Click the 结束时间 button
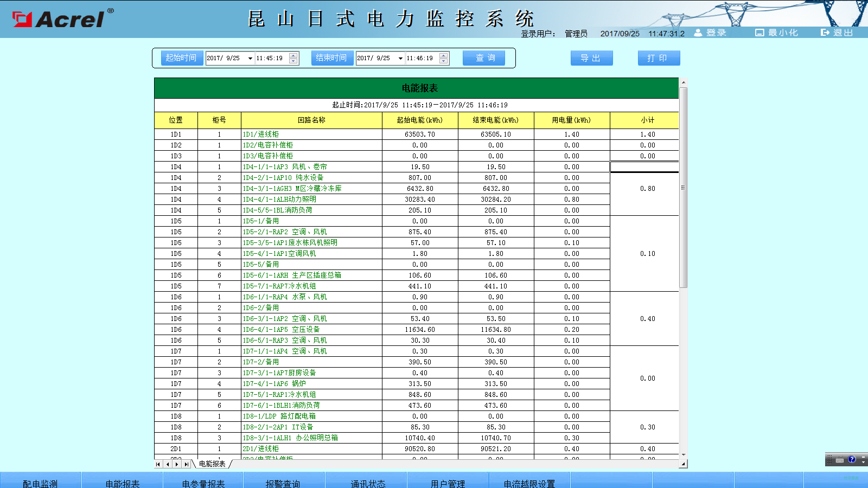The height and width of the screenshot is (488, 868). click(332, 58)
